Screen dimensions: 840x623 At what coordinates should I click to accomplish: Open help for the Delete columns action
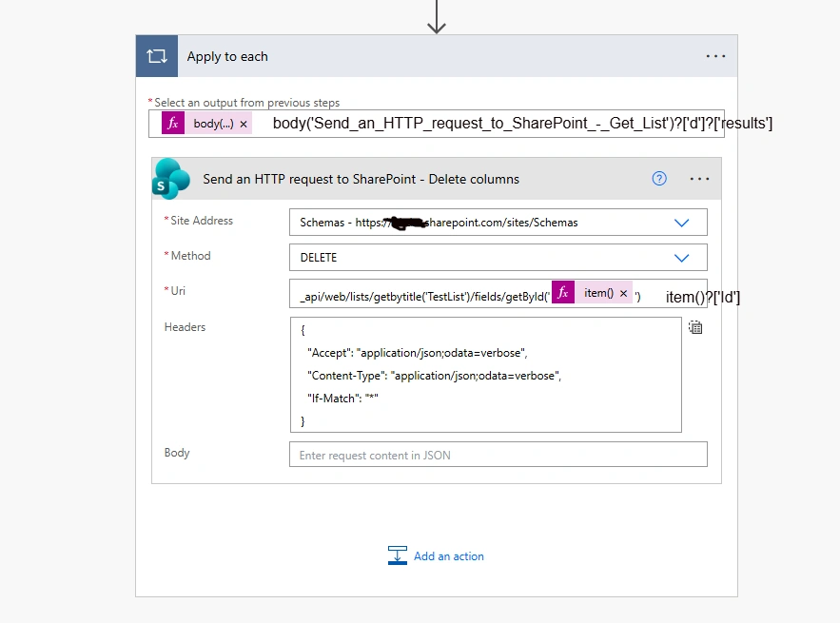point(659,179)
